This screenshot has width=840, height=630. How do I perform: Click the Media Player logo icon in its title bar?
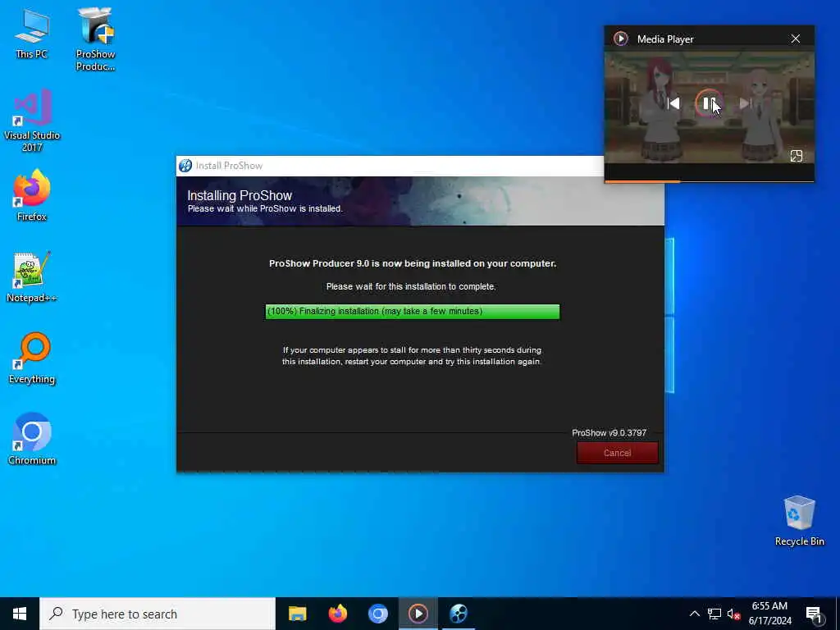(620, 39)
